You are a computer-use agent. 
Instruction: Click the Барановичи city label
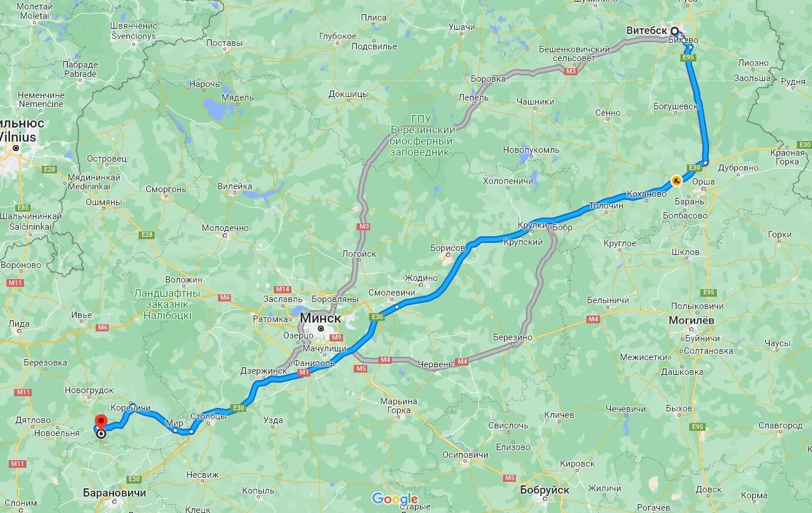pos(115,492)
